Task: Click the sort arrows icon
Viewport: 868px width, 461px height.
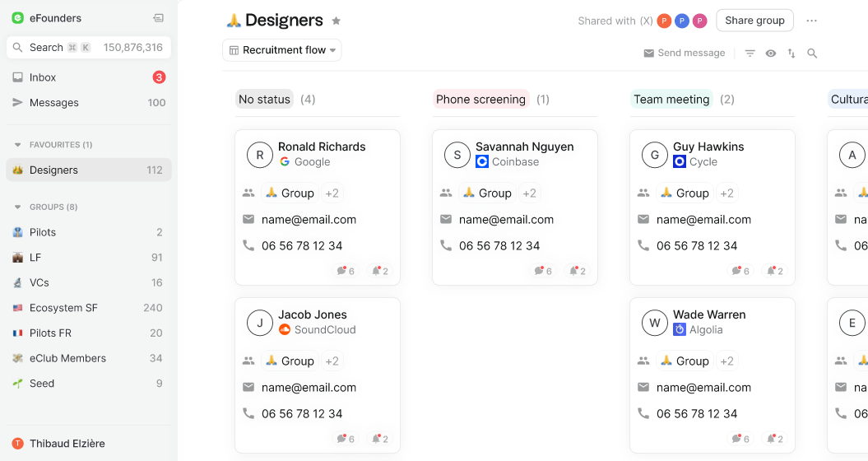Action: 791,54
